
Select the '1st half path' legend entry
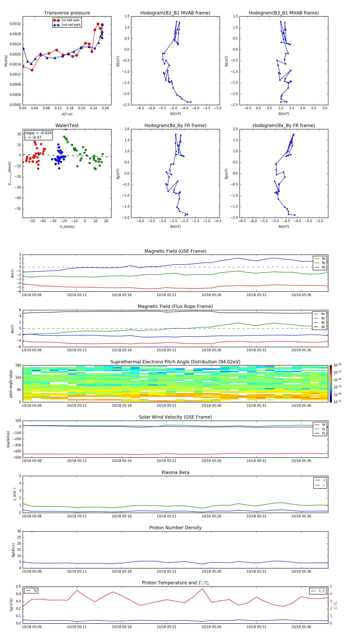point(67,20)
